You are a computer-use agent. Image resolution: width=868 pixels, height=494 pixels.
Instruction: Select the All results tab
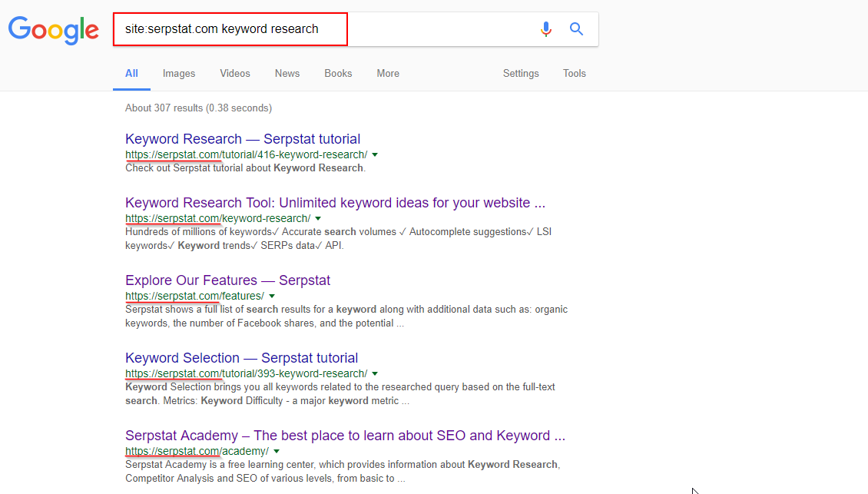point(132,73)
